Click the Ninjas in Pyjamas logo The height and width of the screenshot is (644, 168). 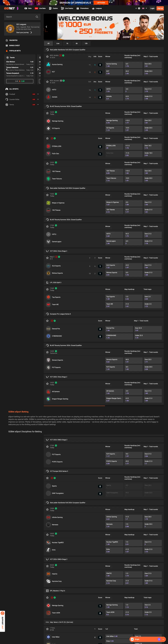[x=48, y=203]
